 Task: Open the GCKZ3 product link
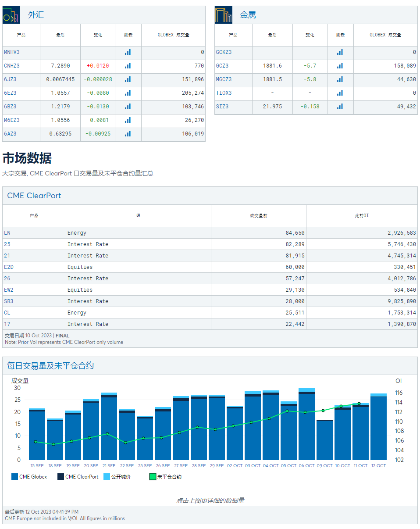pos(224,52)
